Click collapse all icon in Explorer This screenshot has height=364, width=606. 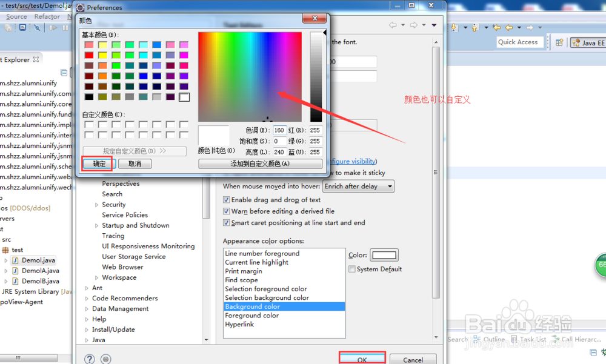point(64,73)
